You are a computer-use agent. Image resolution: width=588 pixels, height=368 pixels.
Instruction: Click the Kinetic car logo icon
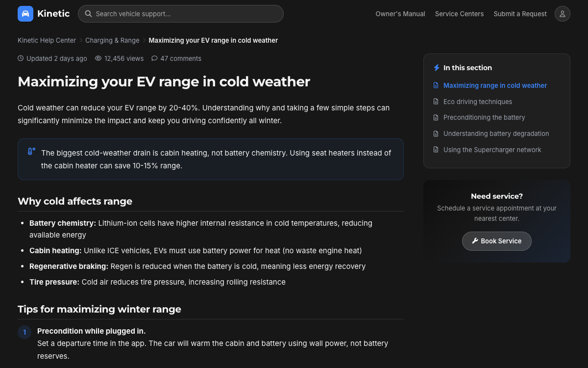(25, 14)
